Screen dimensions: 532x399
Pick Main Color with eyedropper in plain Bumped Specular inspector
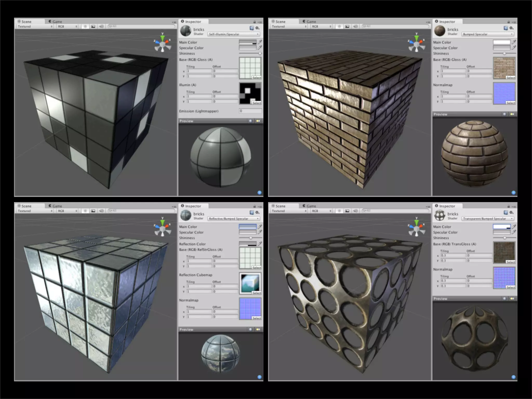pyautogui.click(x=514, y=42)
